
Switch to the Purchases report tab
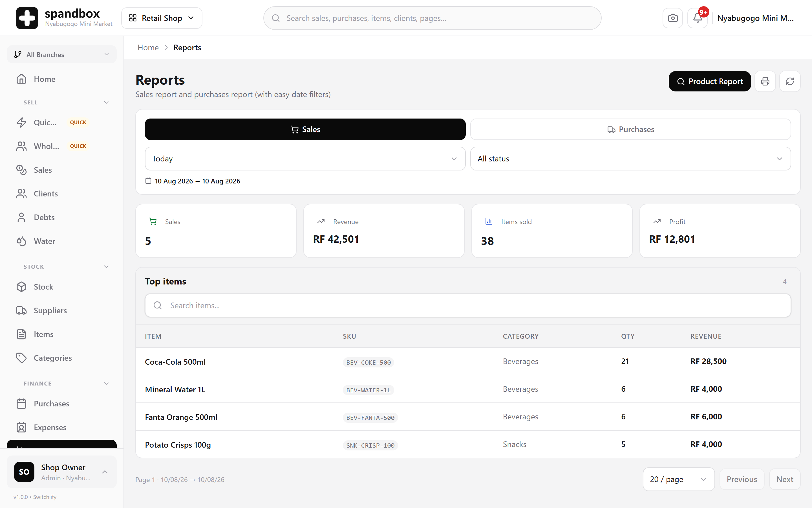coord(630,129)
